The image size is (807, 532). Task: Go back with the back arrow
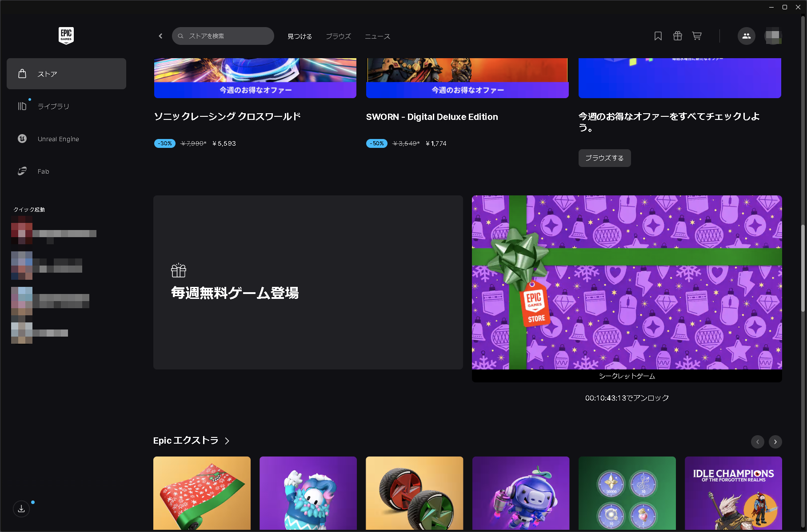coord(160,36)
